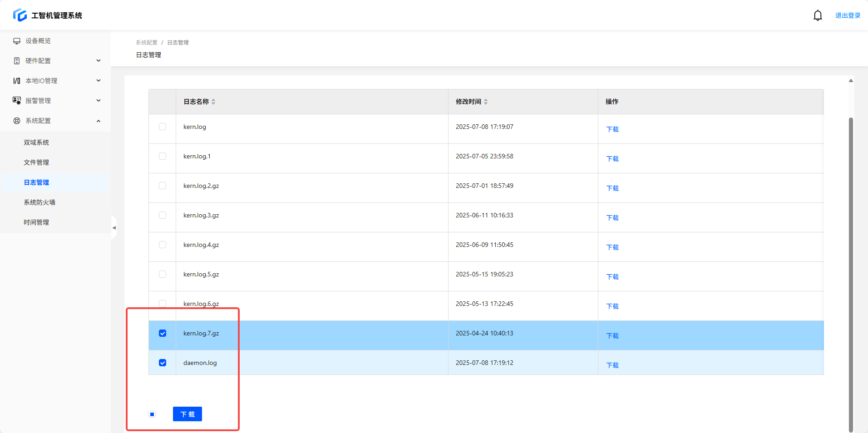Uncheck the kern.log.7.gz checkbox
The height and width of the screenshot is (433, 868).
[163, 333]
